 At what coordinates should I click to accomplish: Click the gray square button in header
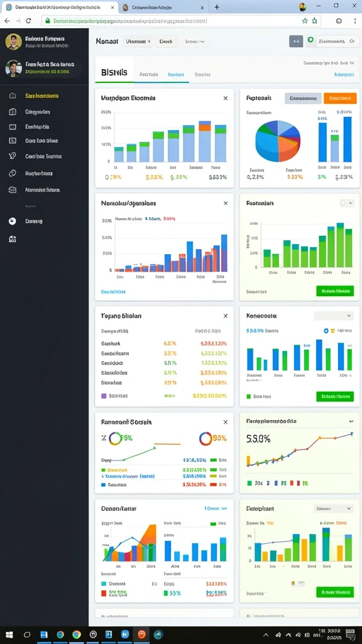pos(296,41)
